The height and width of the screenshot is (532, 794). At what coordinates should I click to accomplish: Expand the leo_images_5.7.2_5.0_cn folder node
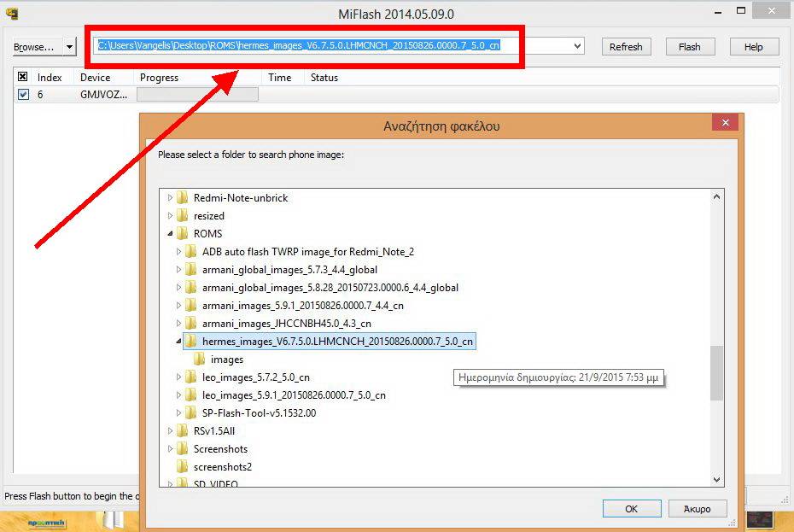coord(178,377)
